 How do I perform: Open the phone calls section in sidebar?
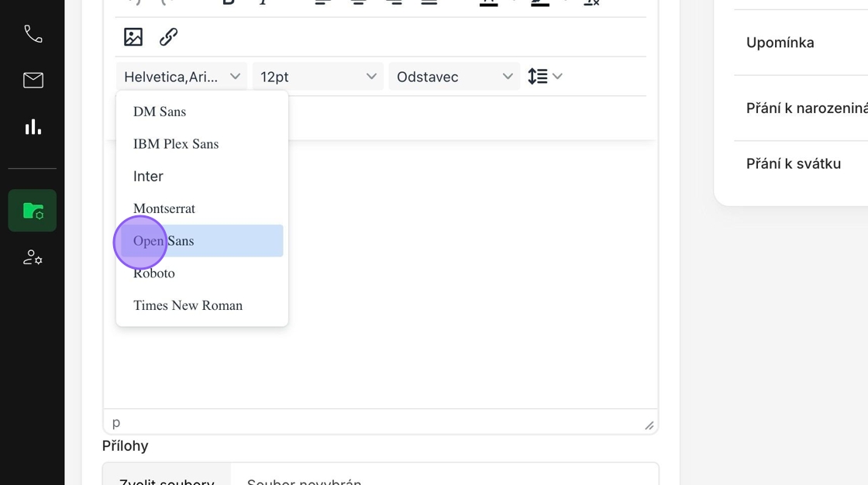tap(33, 34)
